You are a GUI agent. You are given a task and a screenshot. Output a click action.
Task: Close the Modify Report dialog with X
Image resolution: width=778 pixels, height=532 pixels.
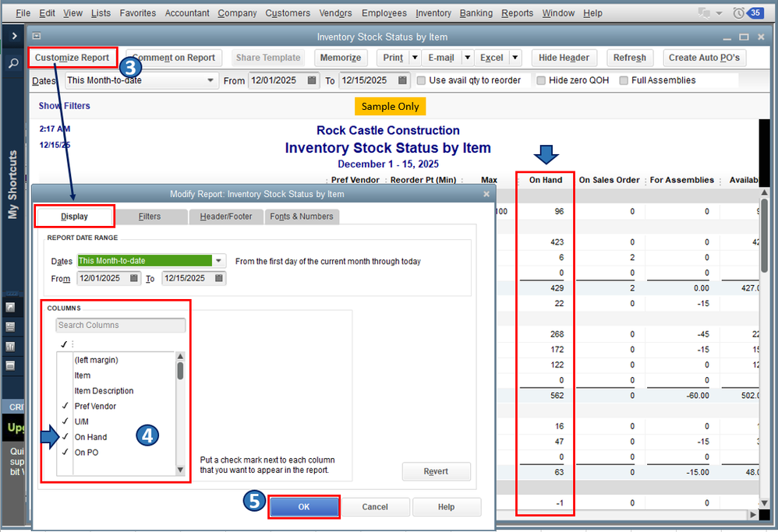pos(486,194)
